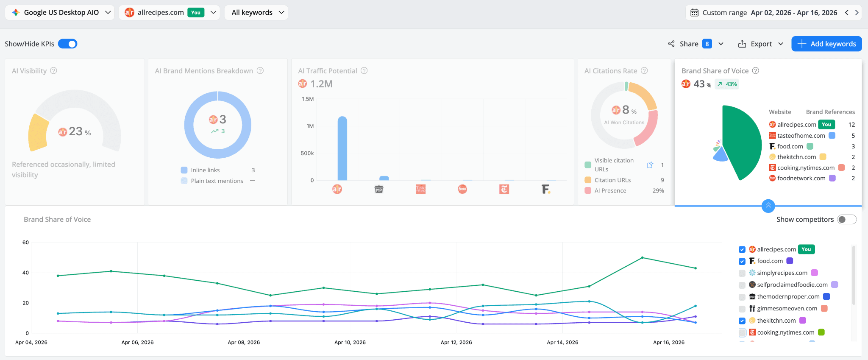
Task: Click the Taste of Home chart axis icon
Action: coord(420,189)
